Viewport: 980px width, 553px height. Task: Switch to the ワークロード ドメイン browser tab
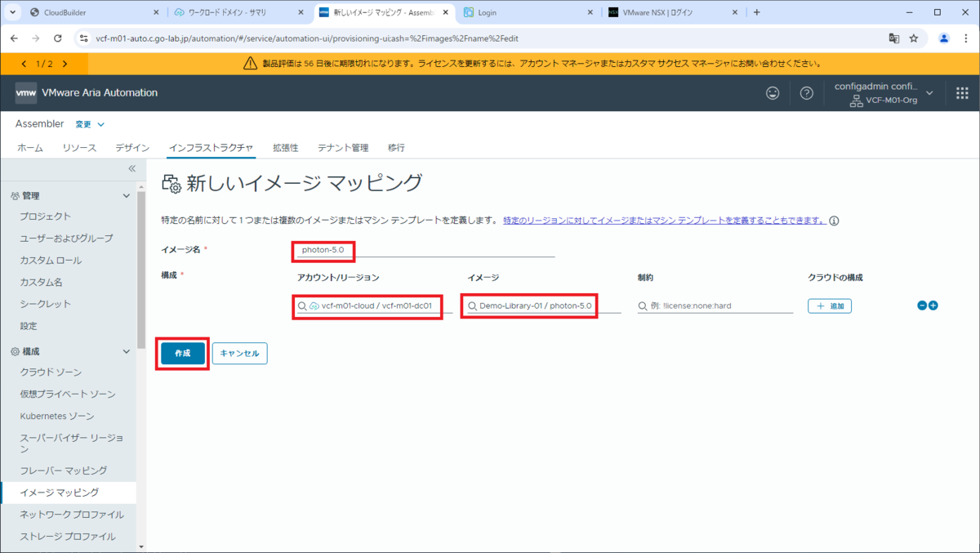click(238, 12)
